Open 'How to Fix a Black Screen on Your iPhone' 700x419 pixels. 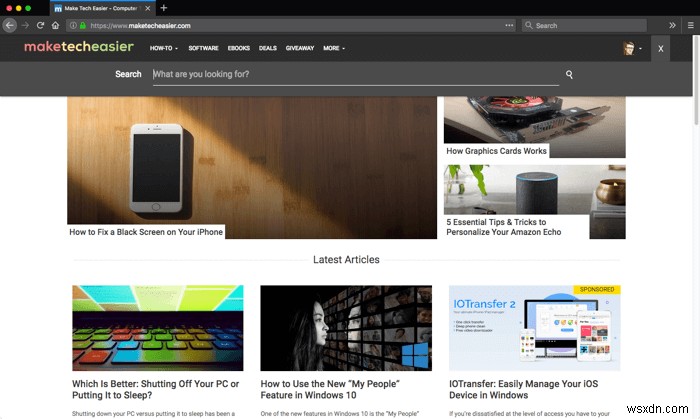[x=146, y=232]
